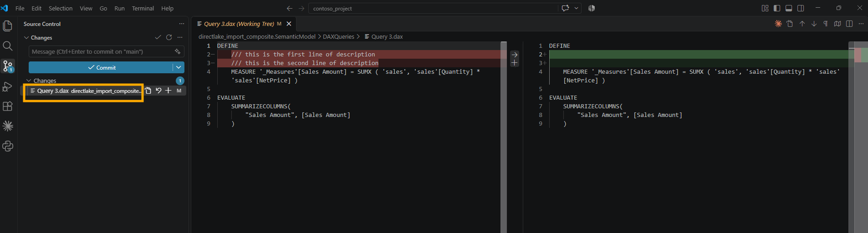Open the Run menu
This screenshot has height=233, width=868.
click(x=119, y=8)
